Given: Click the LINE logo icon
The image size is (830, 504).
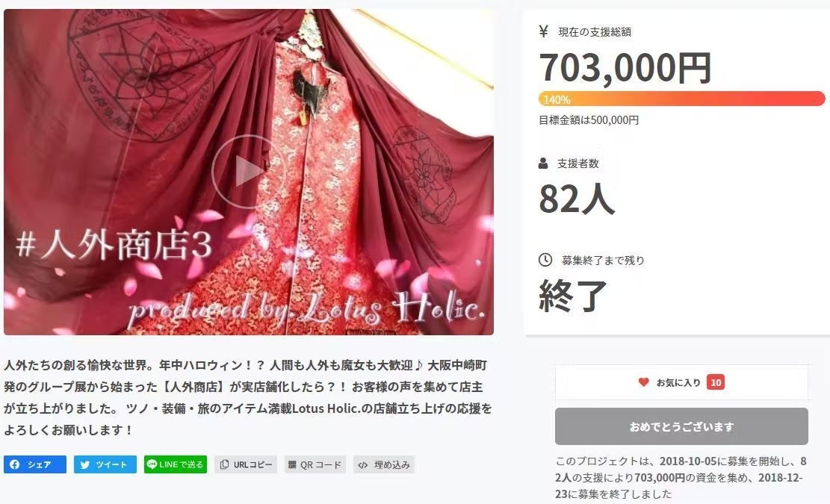Looking at the screenshot, I should pos(152,464).
